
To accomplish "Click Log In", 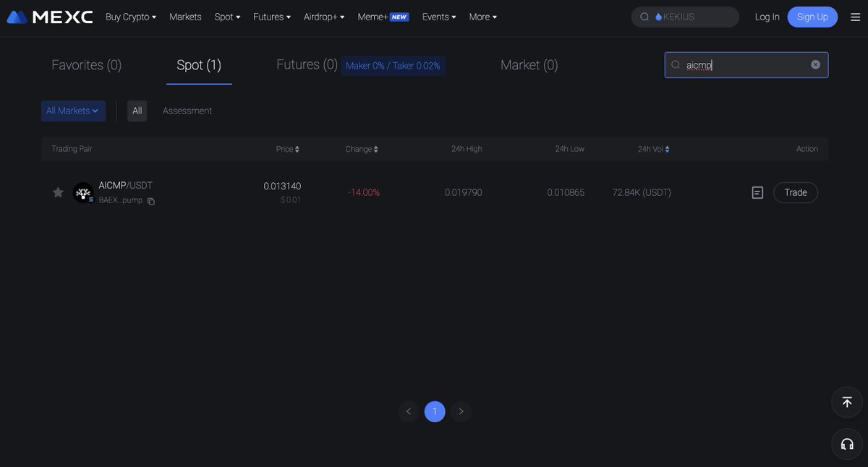I will 767,17.
